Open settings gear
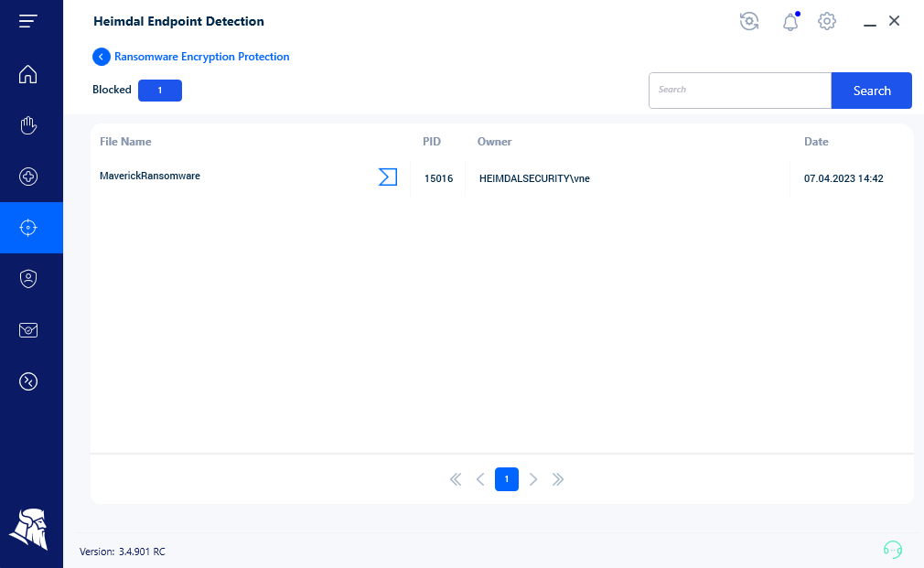The image size is (924, 568). tap(827, 21)
